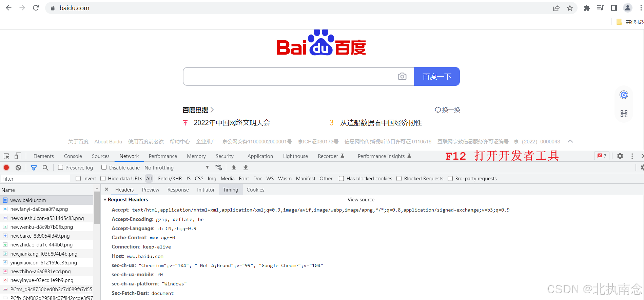Open the About Baidu footer link
Viewport: 644px width, 300px height.
tap(108, 142)
